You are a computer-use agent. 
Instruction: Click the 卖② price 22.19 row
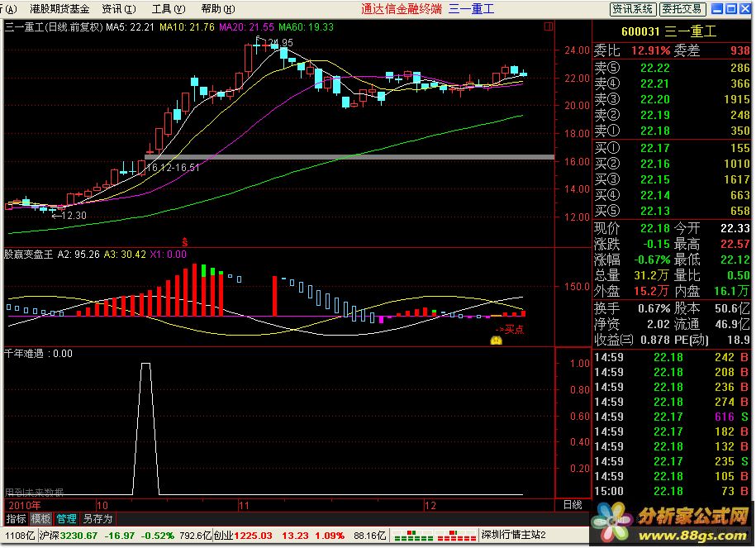671,115
